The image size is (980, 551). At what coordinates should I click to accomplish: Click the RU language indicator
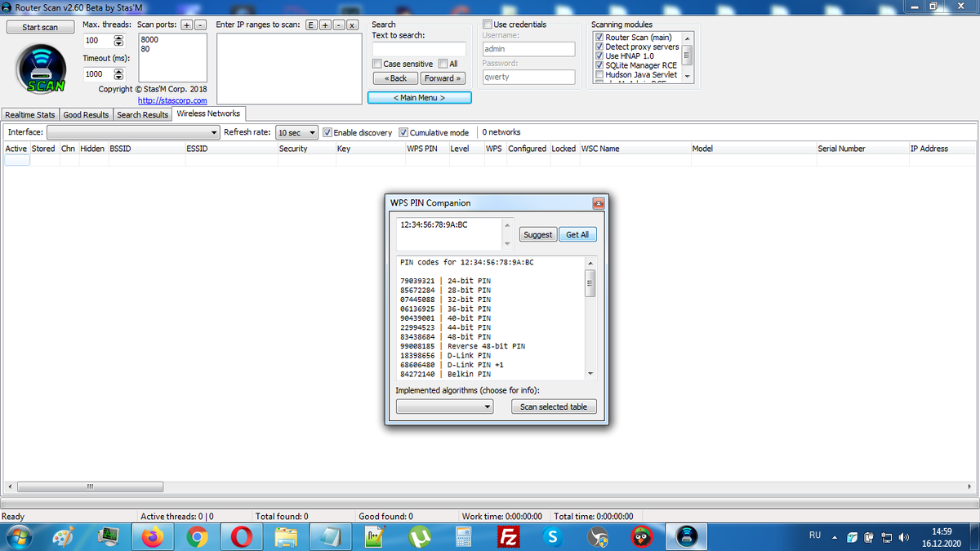pos(814,535)
